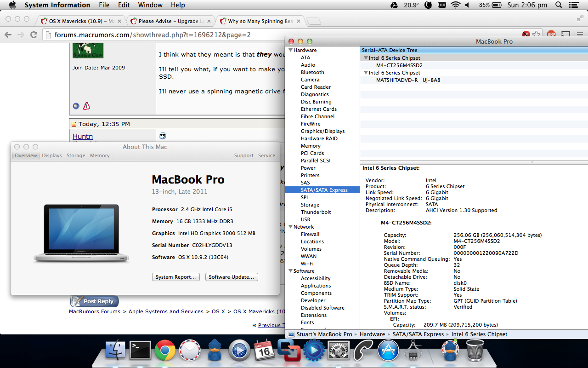This screenshot has width=588, height=368.
Task: Collapse the Software section in sidebar
Action: (290, 271)
